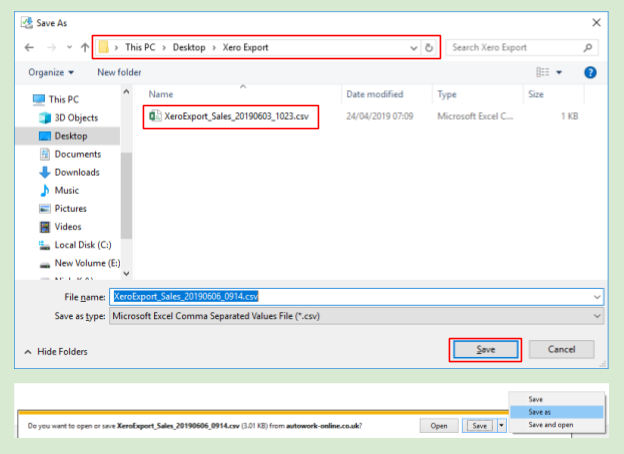The width and height of the screenshot is (624, 454).
Task: Select XeroExport_Sales_20190603_1023.csv file
Action: click(x=236, y=117)
